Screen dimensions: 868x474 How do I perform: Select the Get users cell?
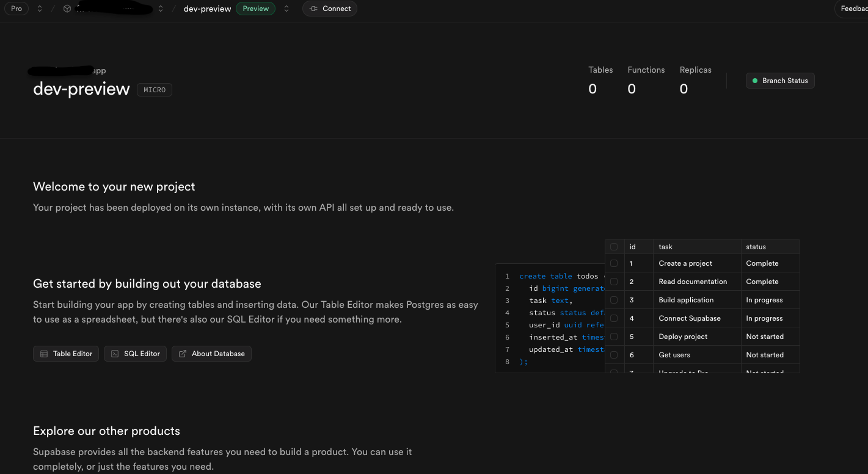click(696, 355)
